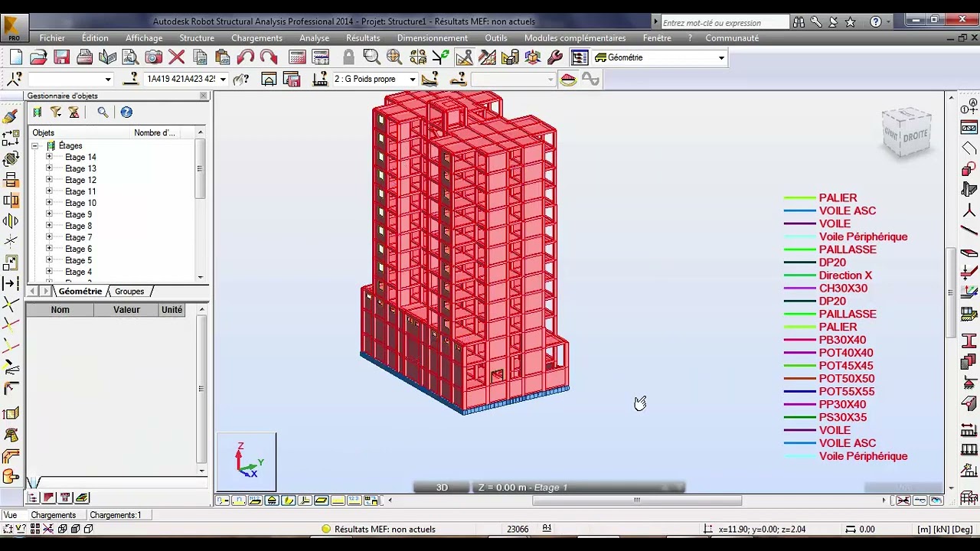Click the PS30X35 legend entry
This screenshot has height=551, width=980.
click(842, 417)
